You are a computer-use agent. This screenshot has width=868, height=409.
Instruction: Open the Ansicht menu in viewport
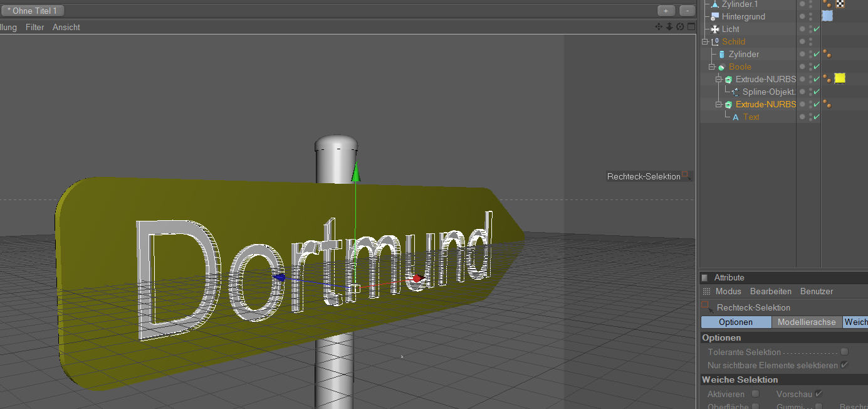[66, 27]
